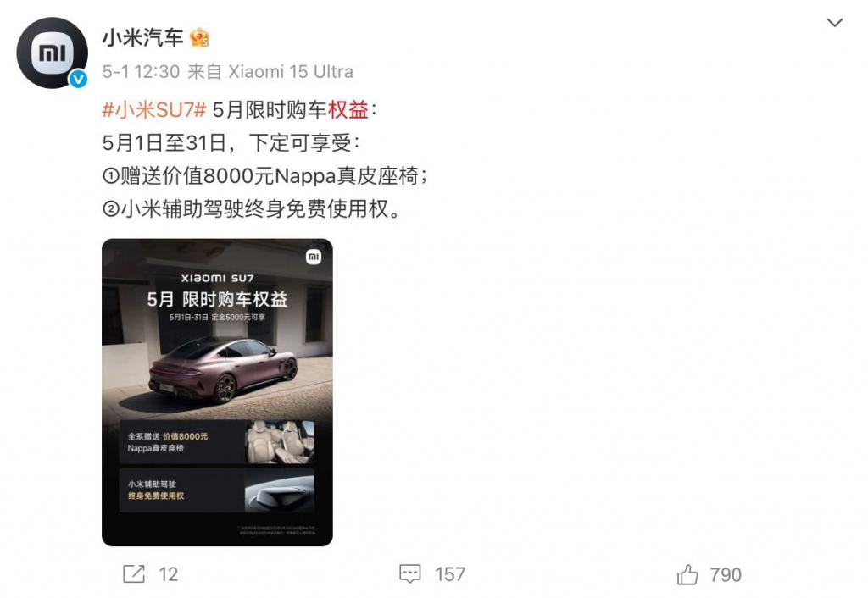Open the comments bubble icon
The width and height of the screenshot is (868, 598).
coord(410,574)
